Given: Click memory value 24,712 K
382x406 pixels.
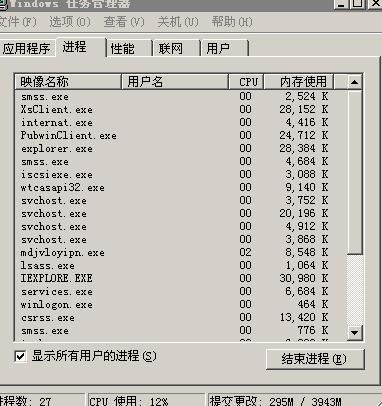Looking at the screenshot, I should coord(304,135).
